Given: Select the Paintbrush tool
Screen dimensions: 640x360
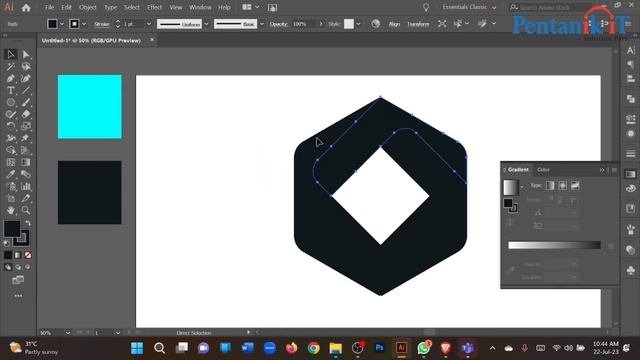Looking at the screenshot, I should (26, 102).
